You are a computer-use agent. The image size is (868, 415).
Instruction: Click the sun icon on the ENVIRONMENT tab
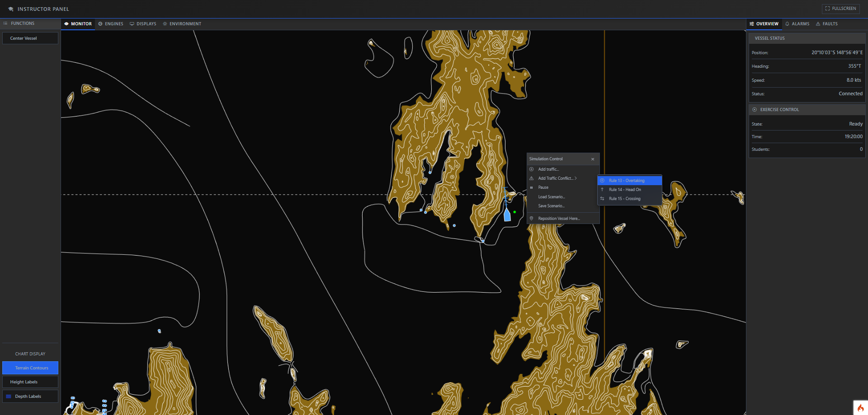click(165, 23)
